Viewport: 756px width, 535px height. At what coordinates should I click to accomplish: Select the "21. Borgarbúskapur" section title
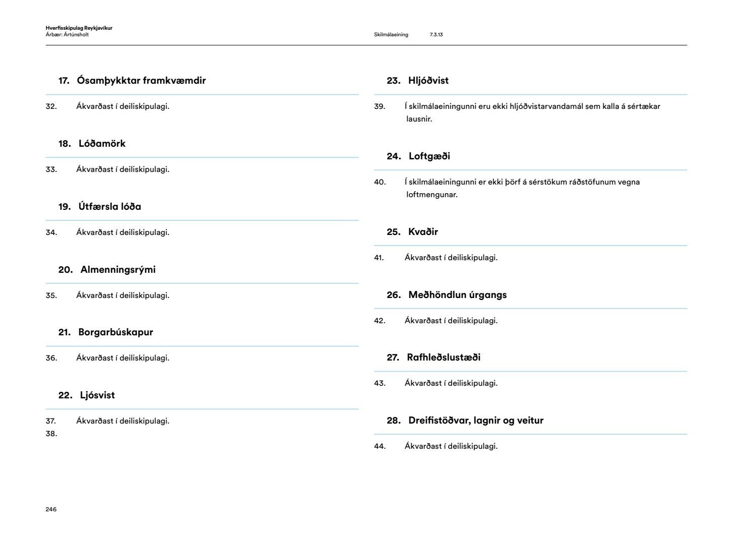point(105,332)
